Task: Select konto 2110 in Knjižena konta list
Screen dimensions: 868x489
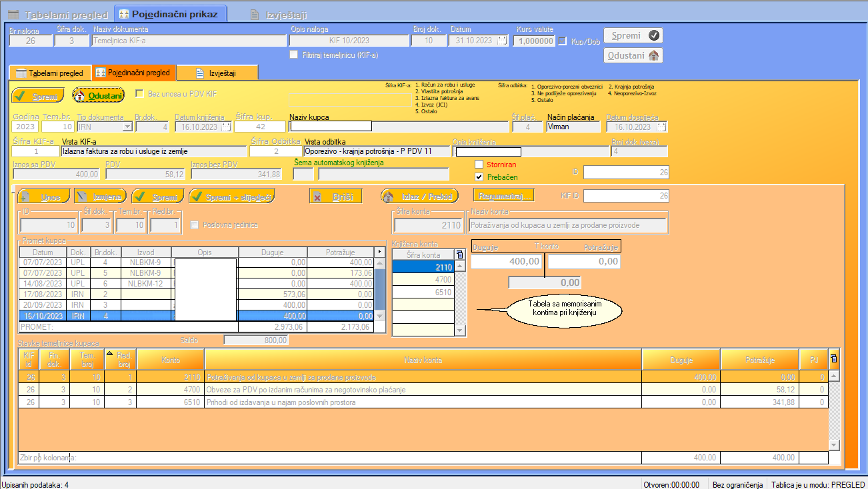Action: [423, 267]
